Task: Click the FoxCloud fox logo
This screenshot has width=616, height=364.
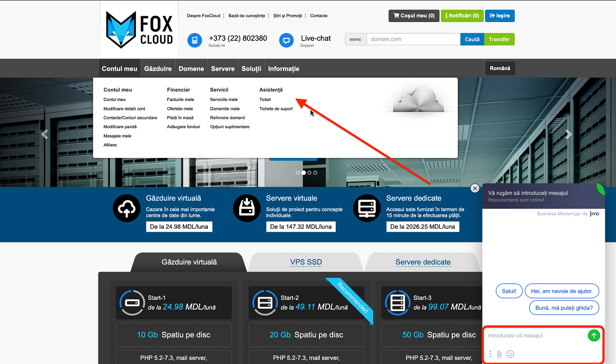Action: [x=121, y=30]
